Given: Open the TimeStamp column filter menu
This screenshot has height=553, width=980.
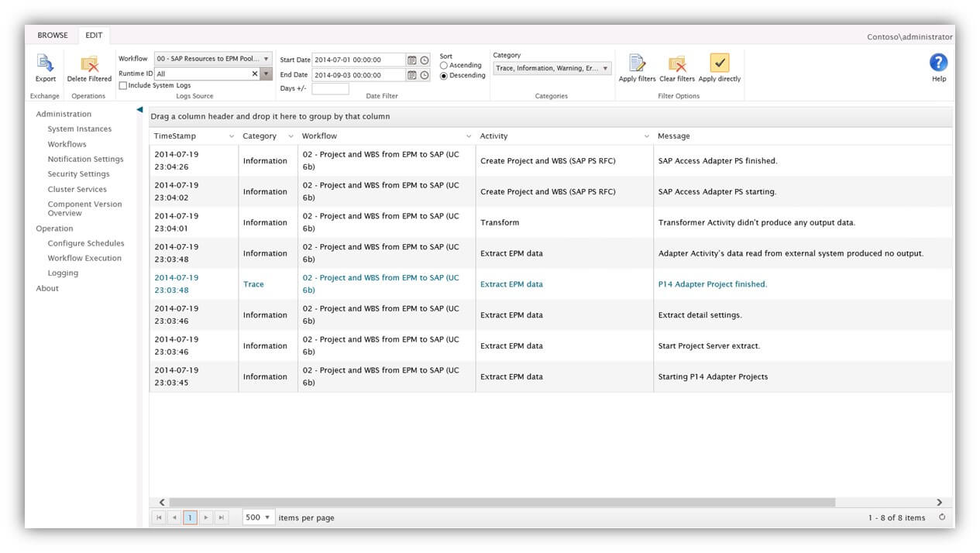Looking at the screenshot, I should pyautogui.click(x=232, y=136).
